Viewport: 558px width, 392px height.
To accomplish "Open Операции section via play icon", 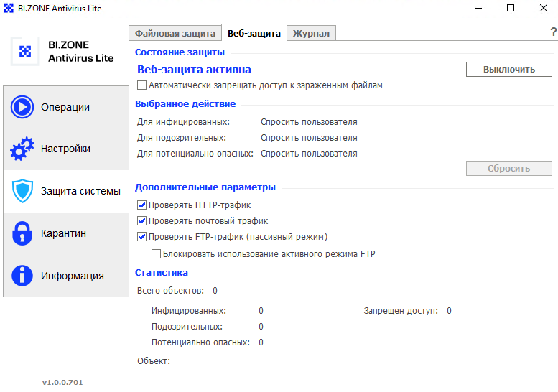I will click(22, 107).
